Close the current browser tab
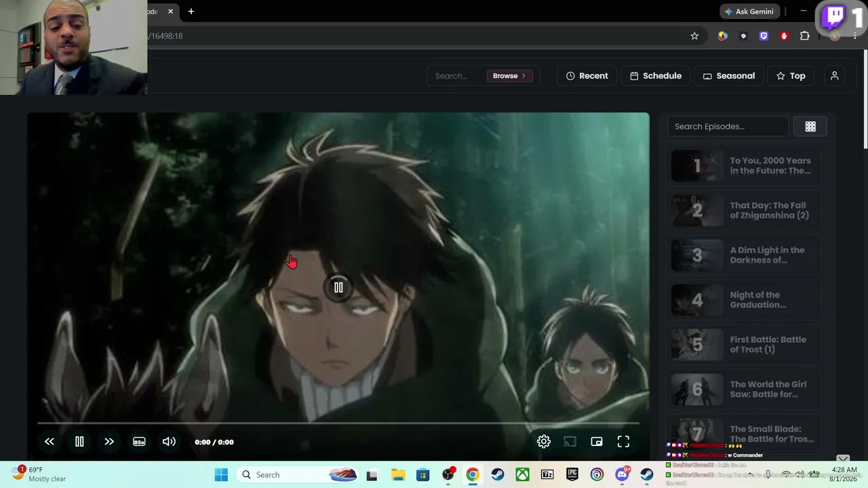868x488 pixels. pos(170,12)
